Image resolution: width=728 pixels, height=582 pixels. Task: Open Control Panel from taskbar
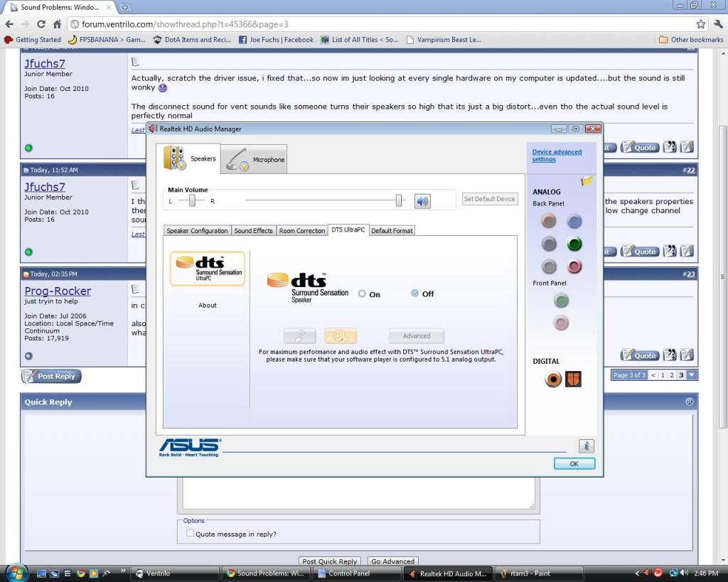pyautogui.click(x=358, y=573)
